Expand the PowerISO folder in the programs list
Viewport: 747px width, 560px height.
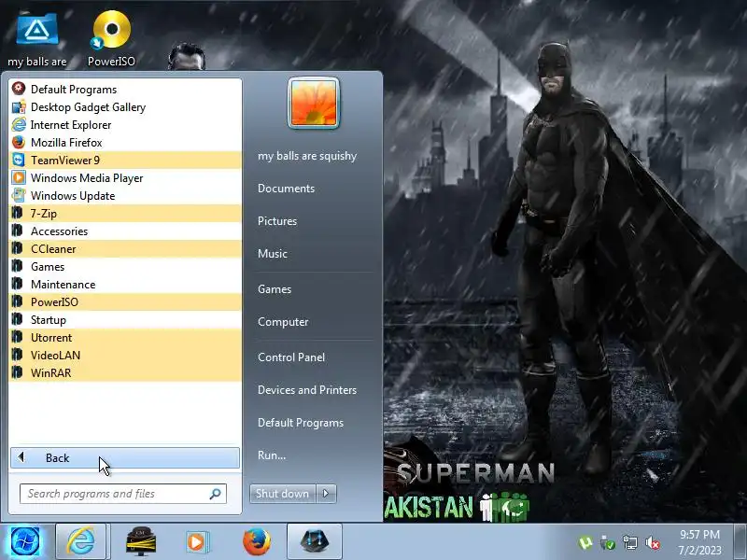(125, 301)
